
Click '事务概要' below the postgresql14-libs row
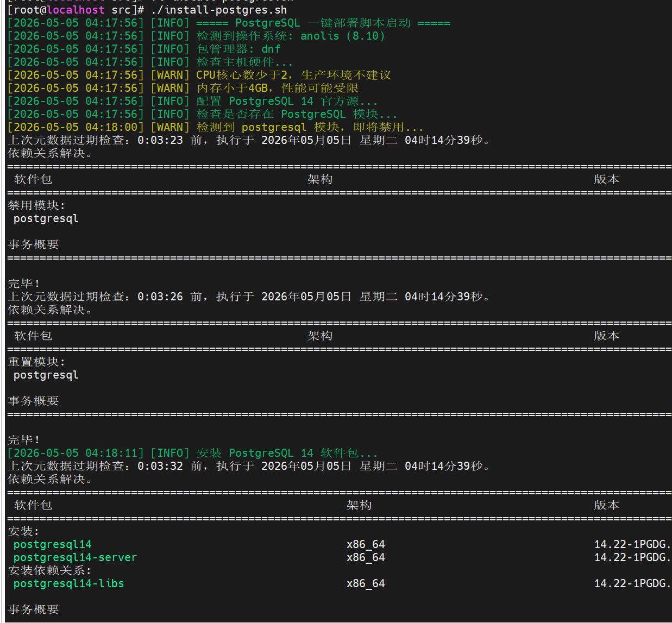coord(33,609)
